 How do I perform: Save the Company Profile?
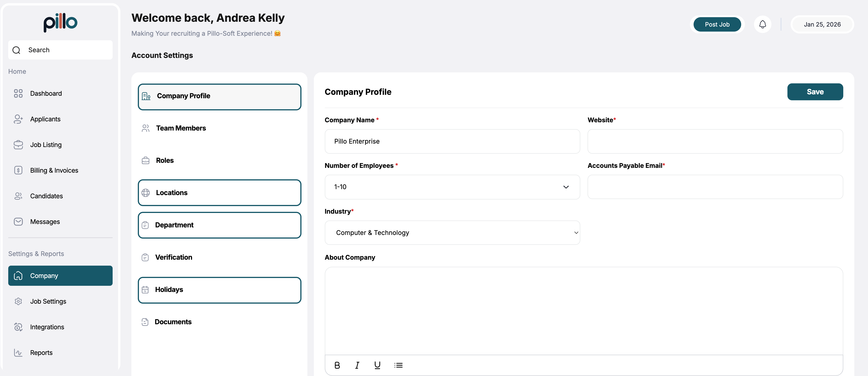815,92
